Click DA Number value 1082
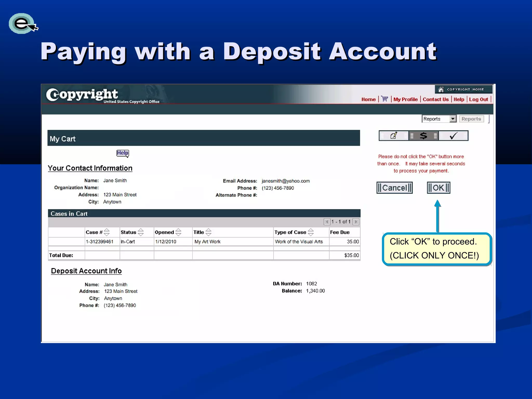The height and width of the screenshot is (399, 532). tap(311, 284)
